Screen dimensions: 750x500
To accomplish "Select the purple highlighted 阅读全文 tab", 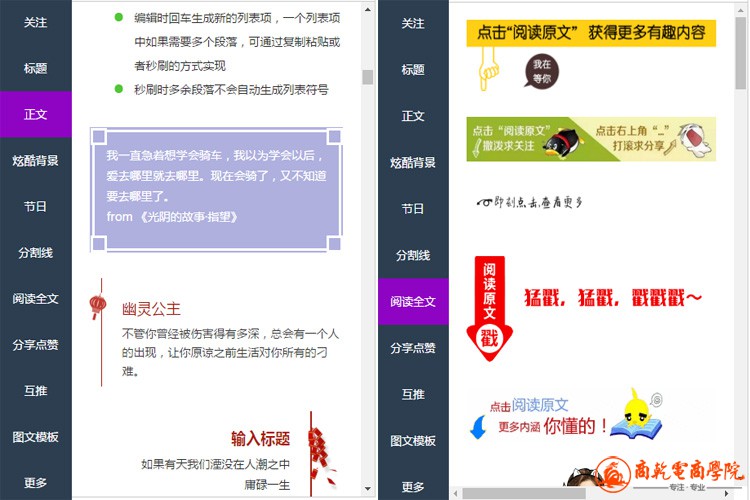I will [413, 300].
